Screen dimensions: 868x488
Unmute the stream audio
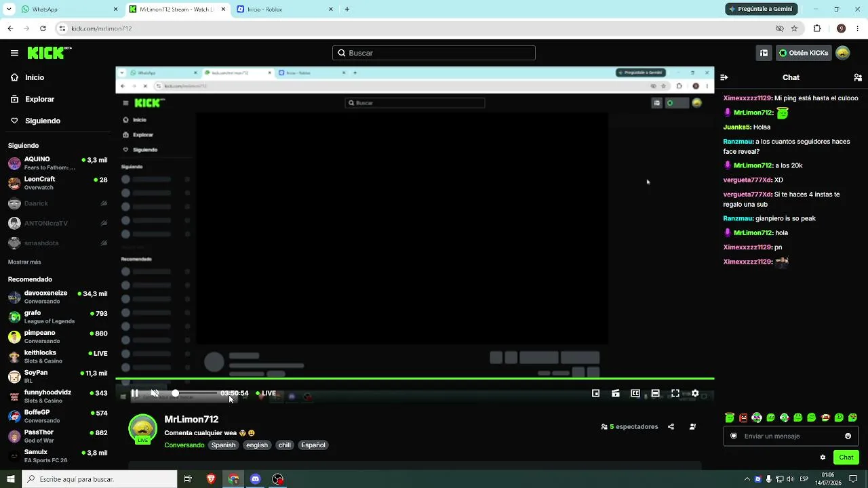[x=155, y=393]
